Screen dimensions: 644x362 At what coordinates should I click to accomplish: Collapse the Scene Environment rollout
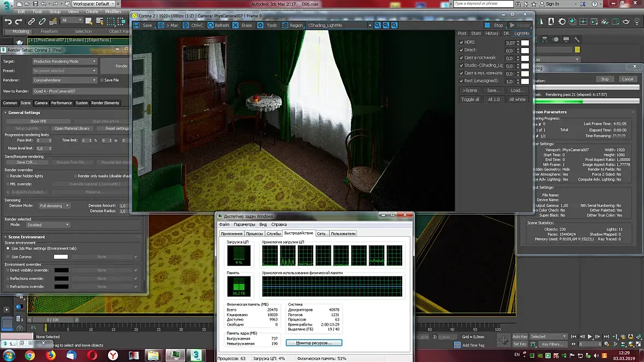pos(26,237)
